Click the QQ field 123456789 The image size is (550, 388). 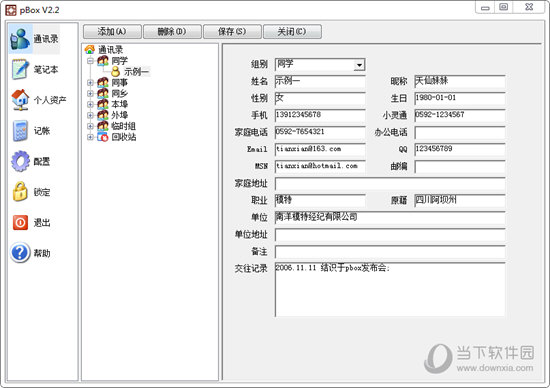coord(460,149)
